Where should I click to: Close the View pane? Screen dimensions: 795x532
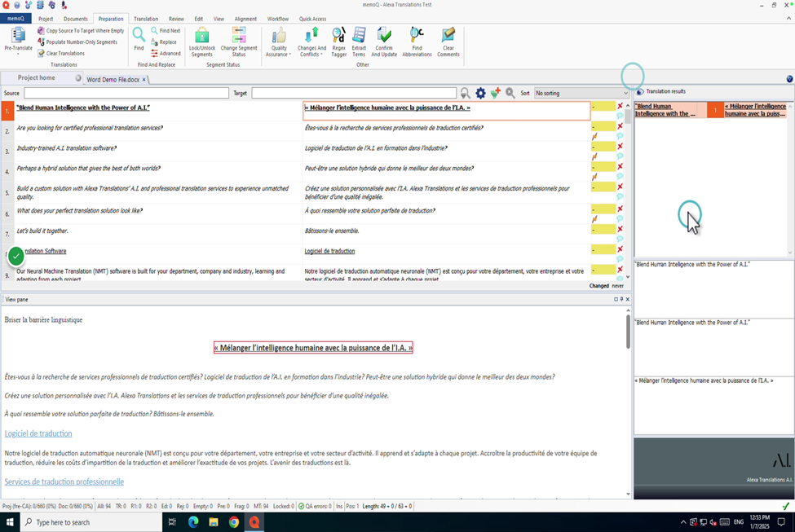628,300
